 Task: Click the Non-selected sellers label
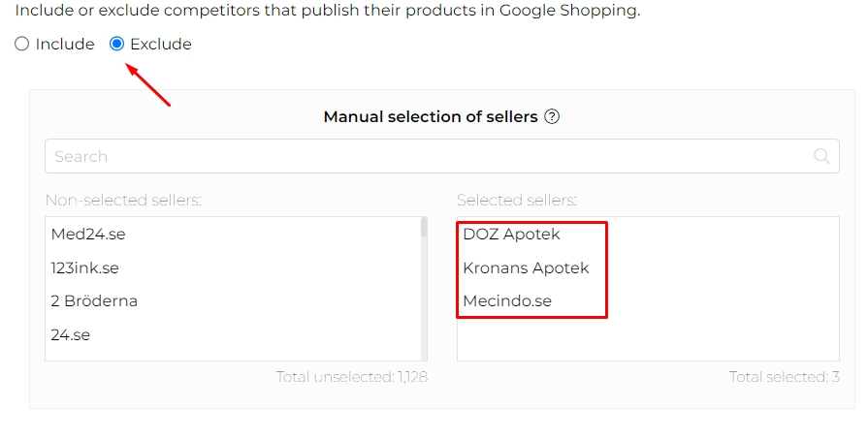(123, 201)
